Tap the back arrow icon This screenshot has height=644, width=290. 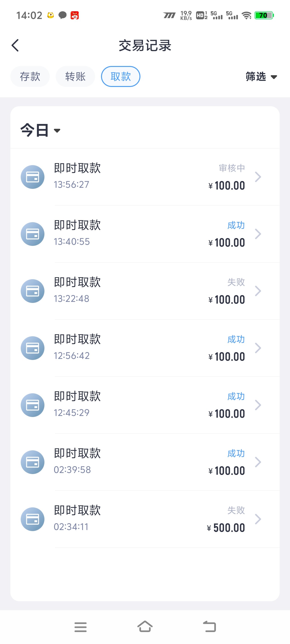[x=15, y=46]
